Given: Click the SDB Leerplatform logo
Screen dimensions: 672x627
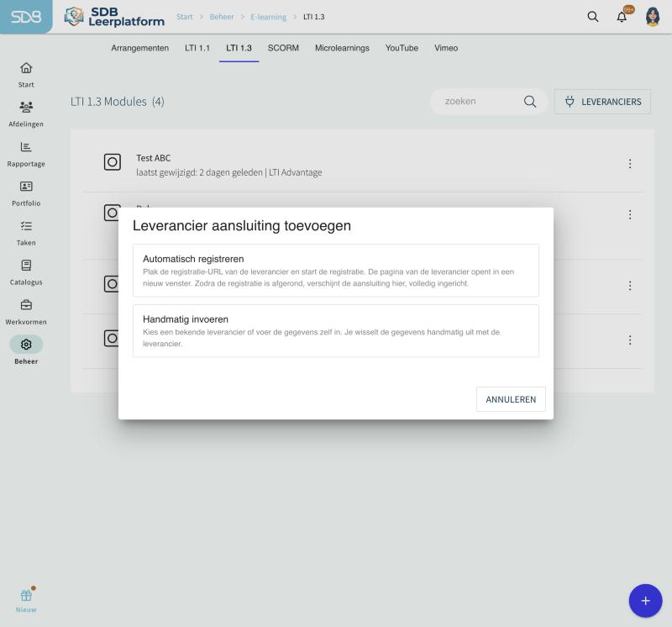Looking at the screenshot, I should click(x=114, y=17).
